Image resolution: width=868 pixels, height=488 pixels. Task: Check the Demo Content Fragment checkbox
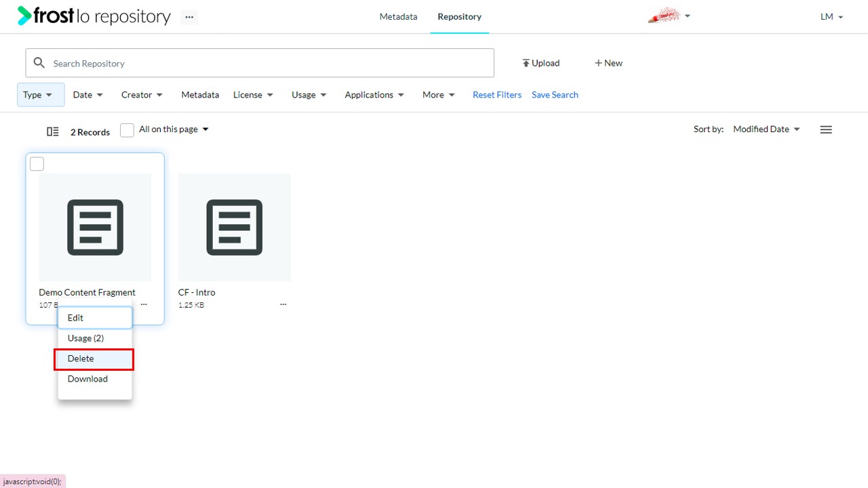[37, 164]
